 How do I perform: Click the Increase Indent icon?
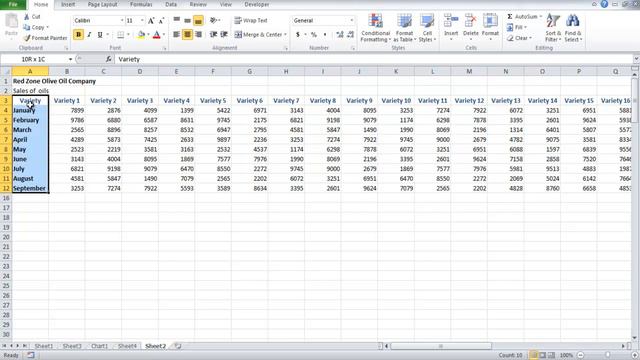point(224,35)
